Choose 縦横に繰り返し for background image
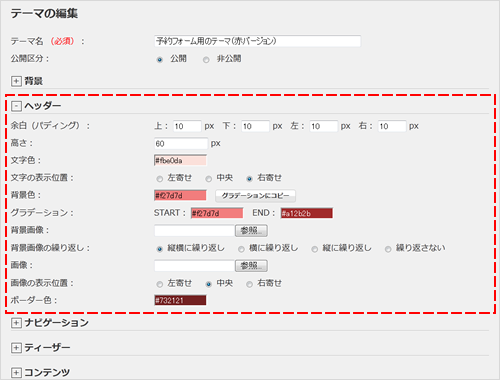The width and height of the screenshot is (500, 380). point(160,249)
